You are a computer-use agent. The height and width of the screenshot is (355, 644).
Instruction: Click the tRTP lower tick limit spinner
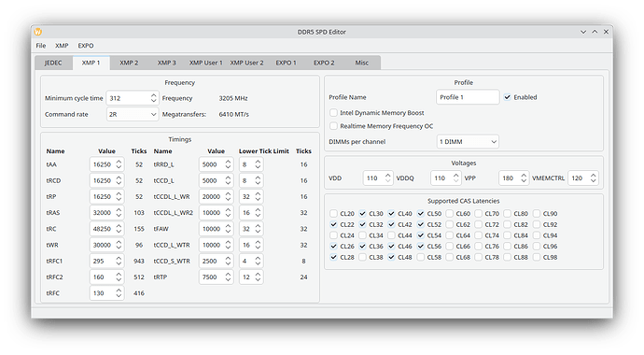(251, 277)
